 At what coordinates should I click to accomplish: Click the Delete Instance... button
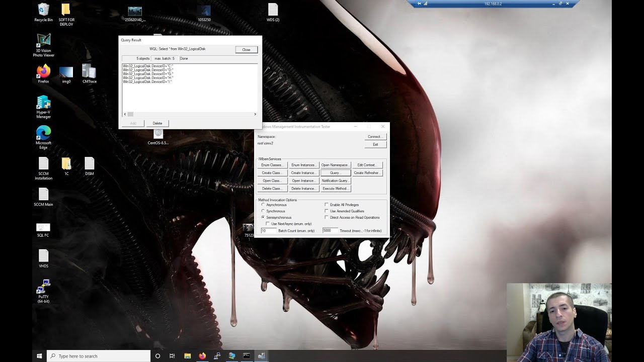(x=303, y=189)
